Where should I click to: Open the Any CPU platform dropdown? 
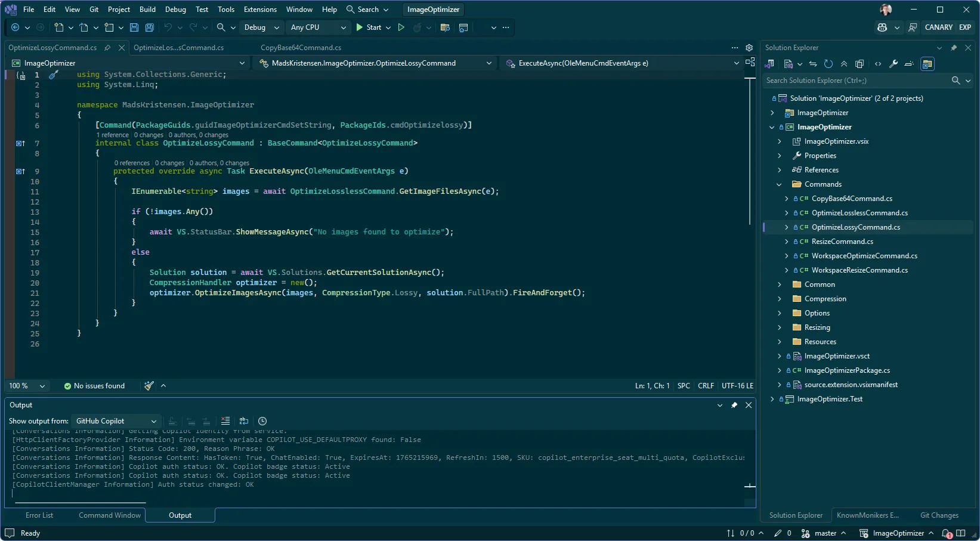pos(318,27)
